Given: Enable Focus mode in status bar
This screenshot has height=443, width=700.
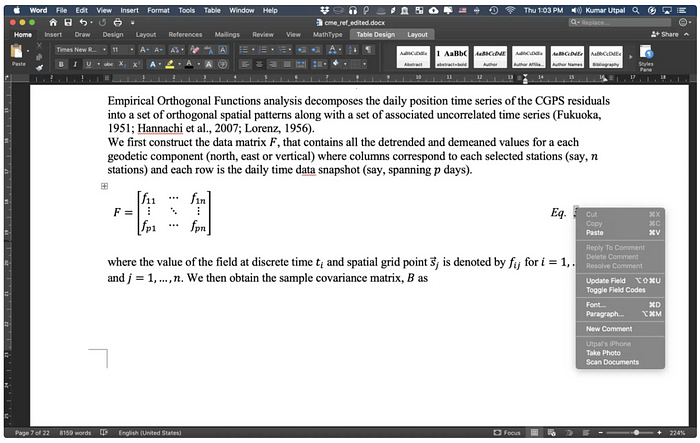Looking at the screenshot, I should point(507,432).
